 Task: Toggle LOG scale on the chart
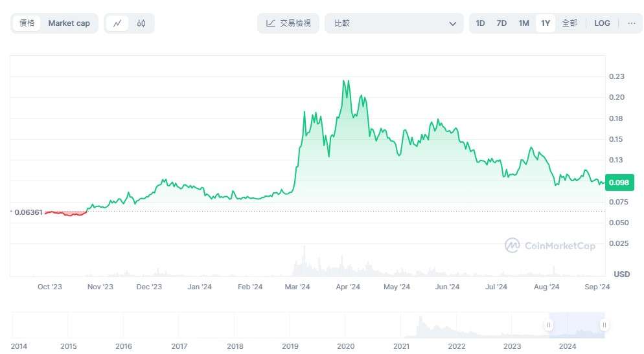[602, 23]
